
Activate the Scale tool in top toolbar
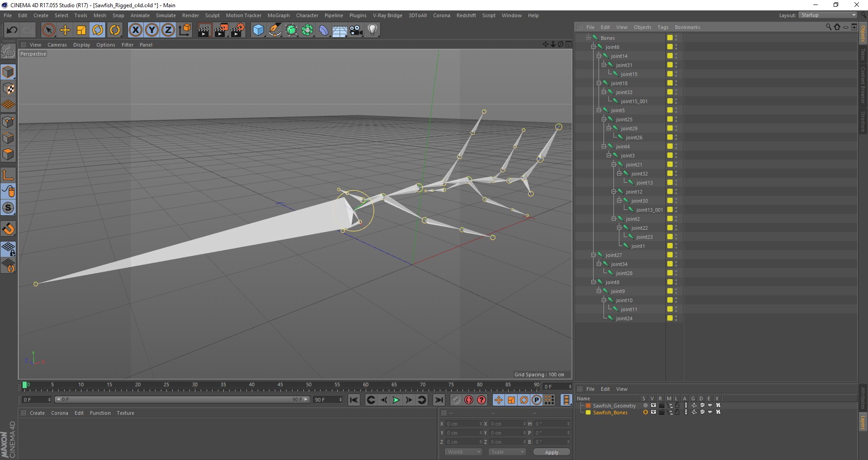pos(81,30)
